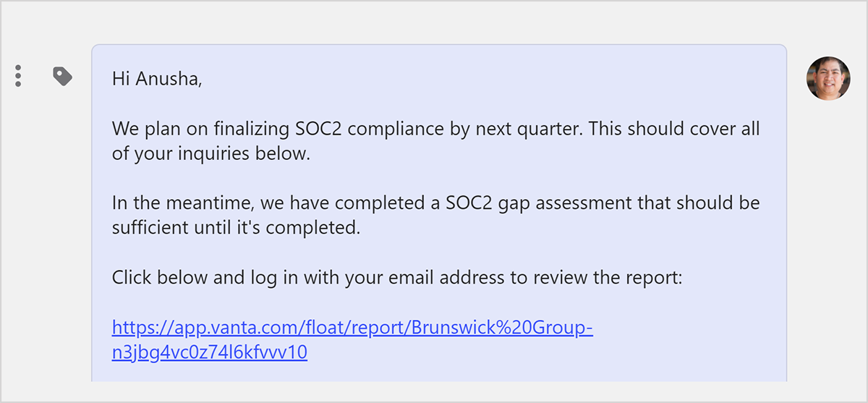
Task: Click the words "until it's completed."
Action: [x=281, y=228]
